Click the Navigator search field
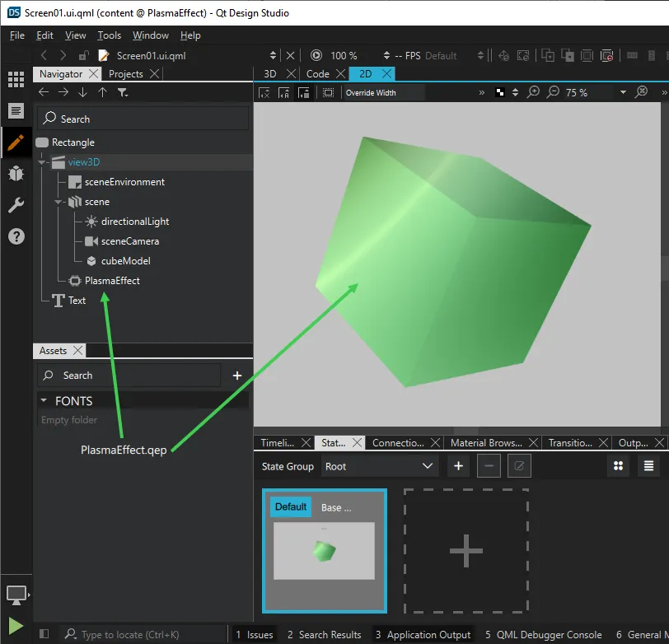The width and height of the screenshot is (669, 644). coord(143,119)
